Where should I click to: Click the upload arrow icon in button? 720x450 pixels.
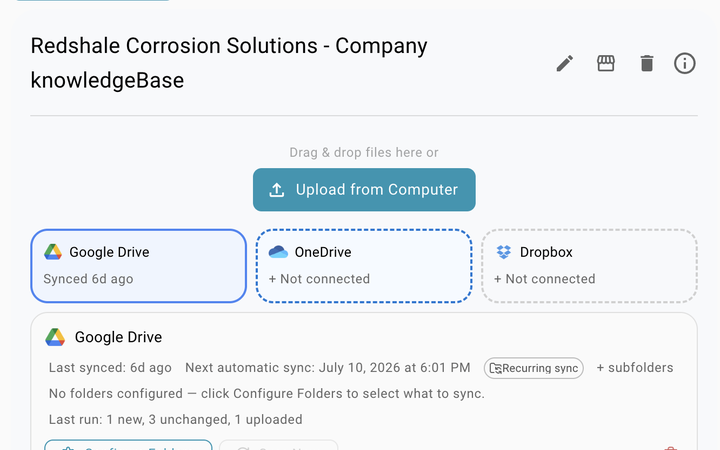(276, 190)
